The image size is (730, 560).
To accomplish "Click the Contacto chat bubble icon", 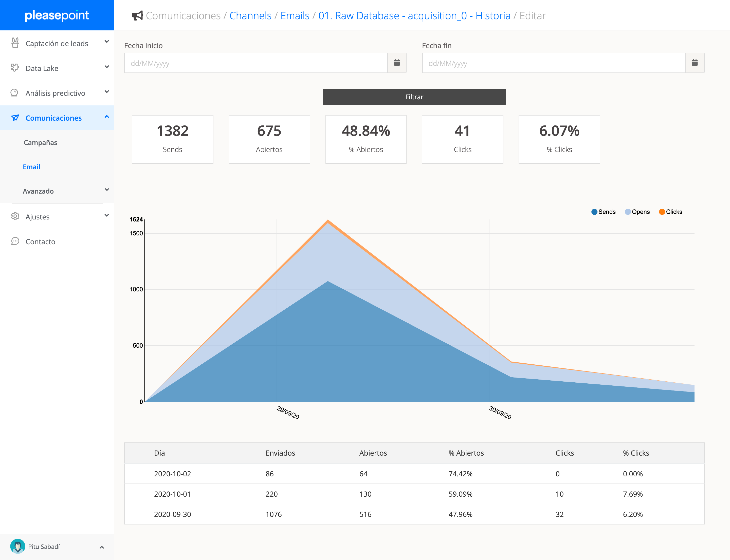I will point(15,241).
